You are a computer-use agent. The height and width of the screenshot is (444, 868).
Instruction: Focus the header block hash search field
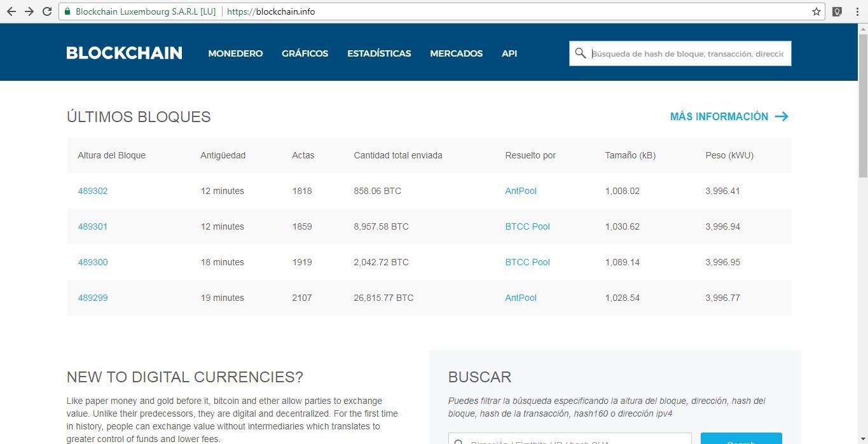680,53
